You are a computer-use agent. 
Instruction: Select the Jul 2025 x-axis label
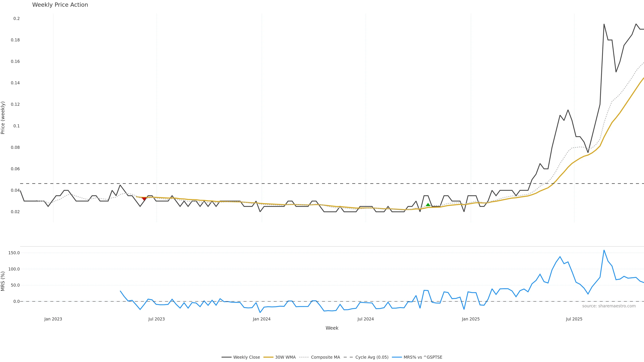tap(574, 319)
